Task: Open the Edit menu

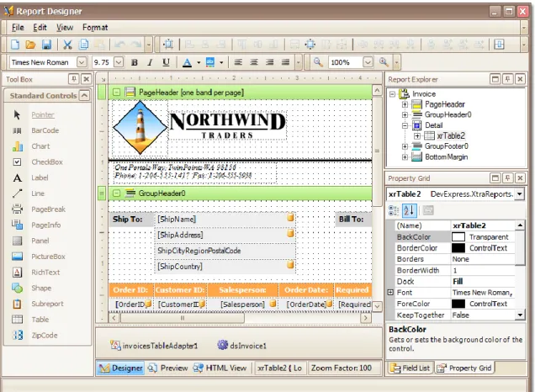Action: [x=40, y=27]
